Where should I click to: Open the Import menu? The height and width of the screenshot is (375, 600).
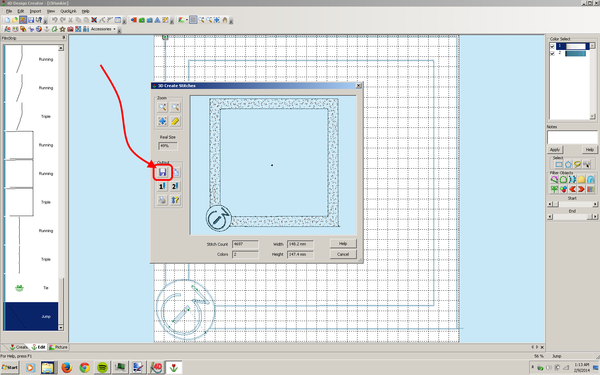[x=35, y=11]
